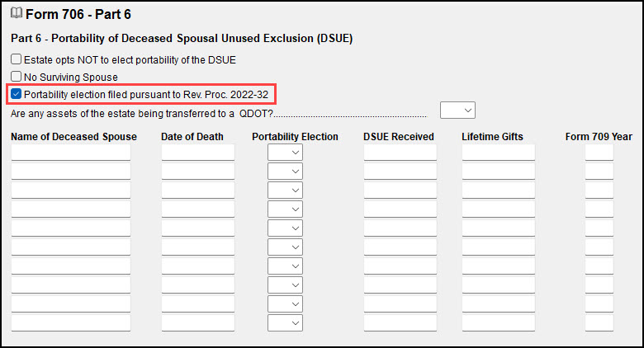Focus last row Lifetime Gifts field
The height and width of the screenshot is (348, 644).
tap(499, 323)
